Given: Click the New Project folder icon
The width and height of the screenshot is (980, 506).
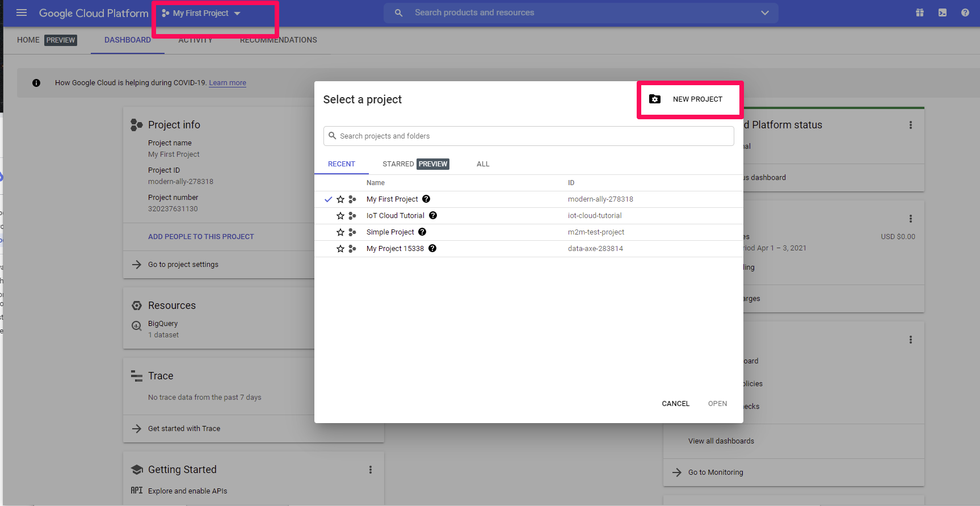Looking at the screenshot, I should tap(655, 99).
